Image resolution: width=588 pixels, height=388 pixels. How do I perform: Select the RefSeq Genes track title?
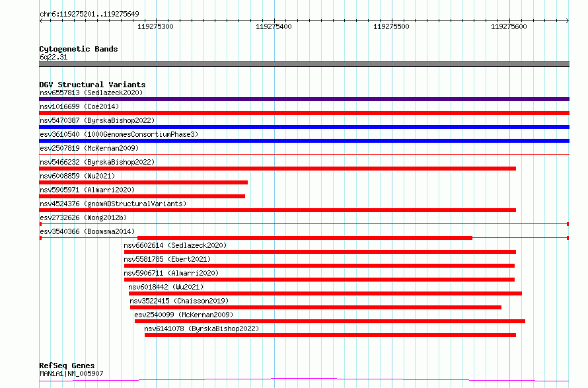tap(67, 366)
